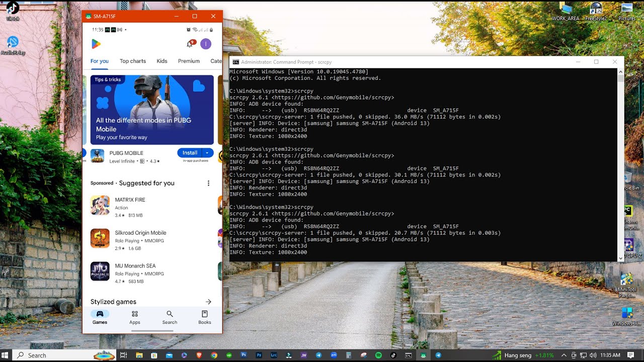
Task: Expand Install dropdown arrow for PUBG MOBILE
Action: click(x=207, y=153)
